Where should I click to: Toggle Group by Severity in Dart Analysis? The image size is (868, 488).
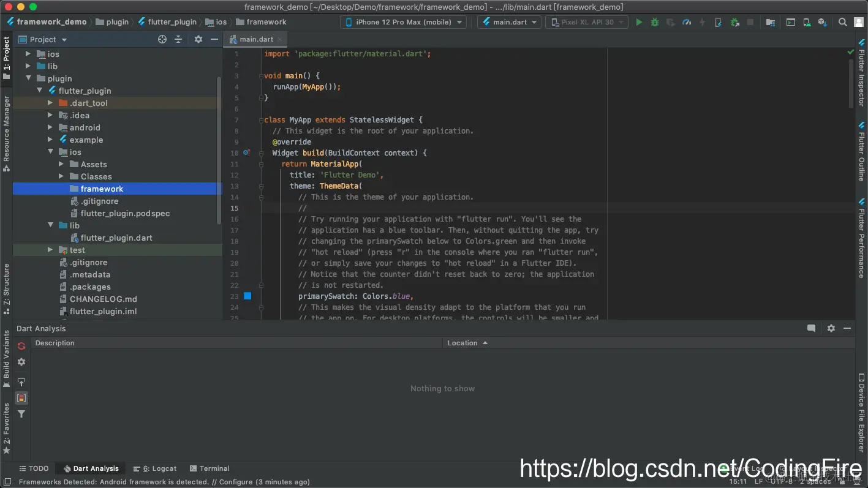point(21,398)
